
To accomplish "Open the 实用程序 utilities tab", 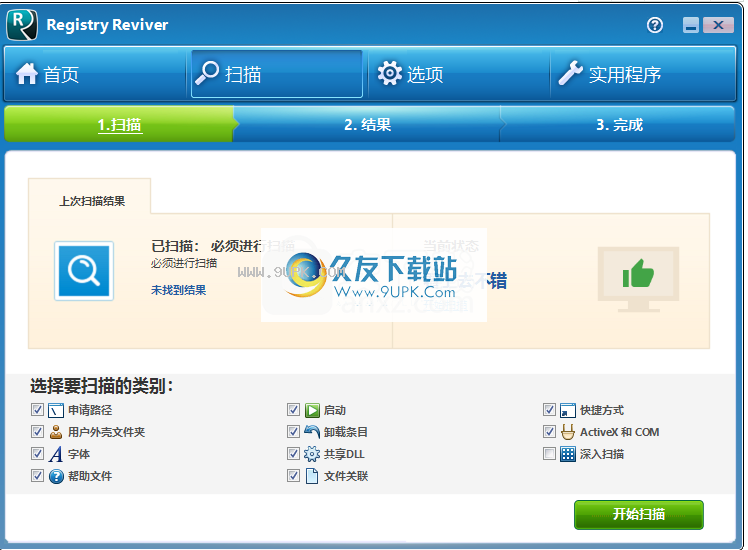I will click(x=643, y=74).
